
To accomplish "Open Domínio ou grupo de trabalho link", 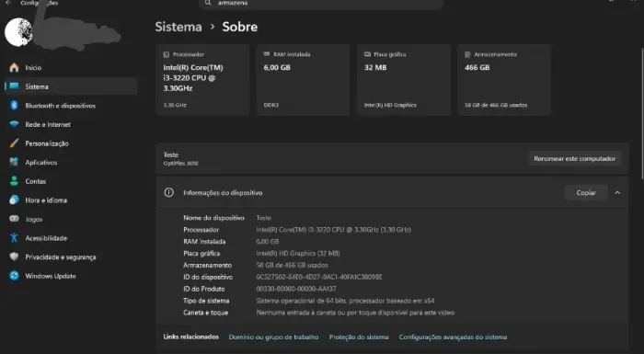I will (x=273, y=337).
